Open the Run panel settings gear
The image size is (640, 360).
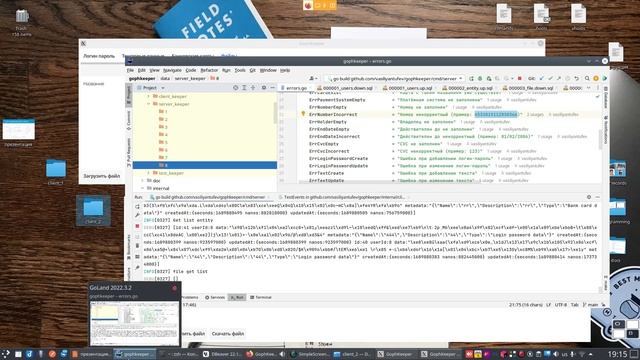coord(589,197)
